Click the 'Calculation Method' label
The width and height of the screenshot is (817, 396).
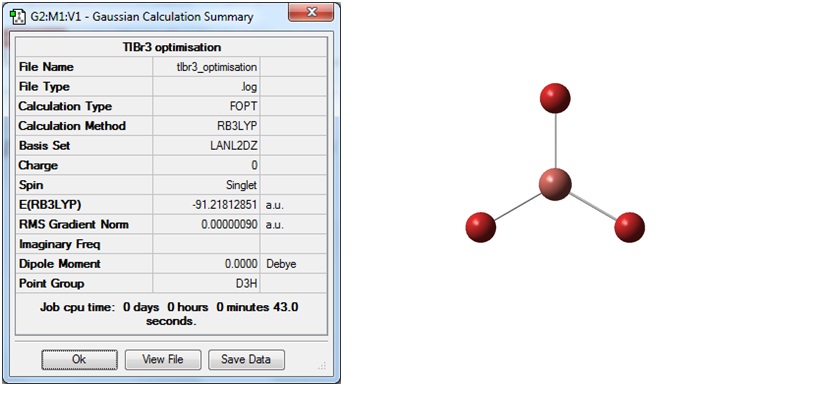(72, 126)
